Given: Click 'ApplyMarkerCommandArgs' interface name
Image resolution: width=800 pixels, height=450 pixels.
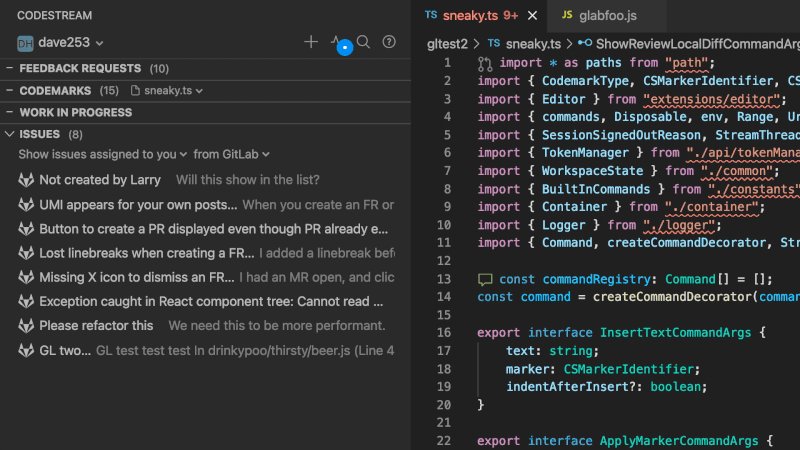Looking at the screenshot, I should (x=679, y=441).
